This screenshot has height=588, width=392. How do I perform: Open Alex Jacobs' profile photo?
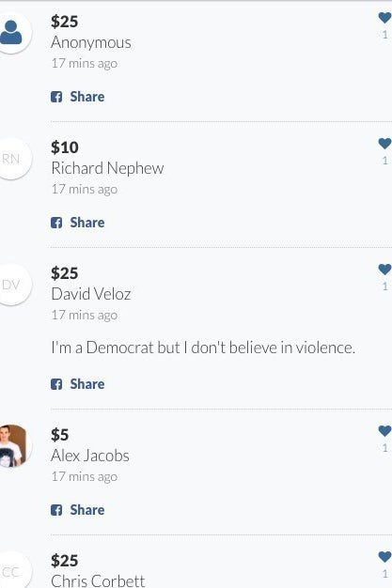tap(12, 446)
